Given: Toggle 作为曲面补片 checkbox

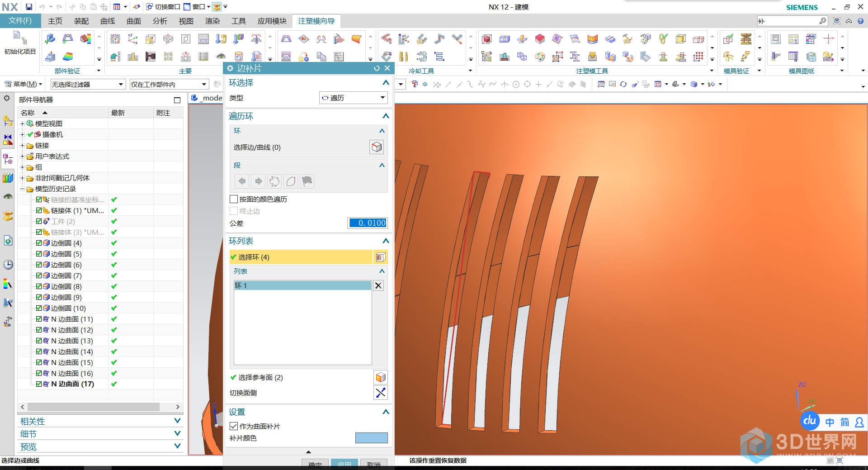Looking at the screenshot, I should 234,426.
